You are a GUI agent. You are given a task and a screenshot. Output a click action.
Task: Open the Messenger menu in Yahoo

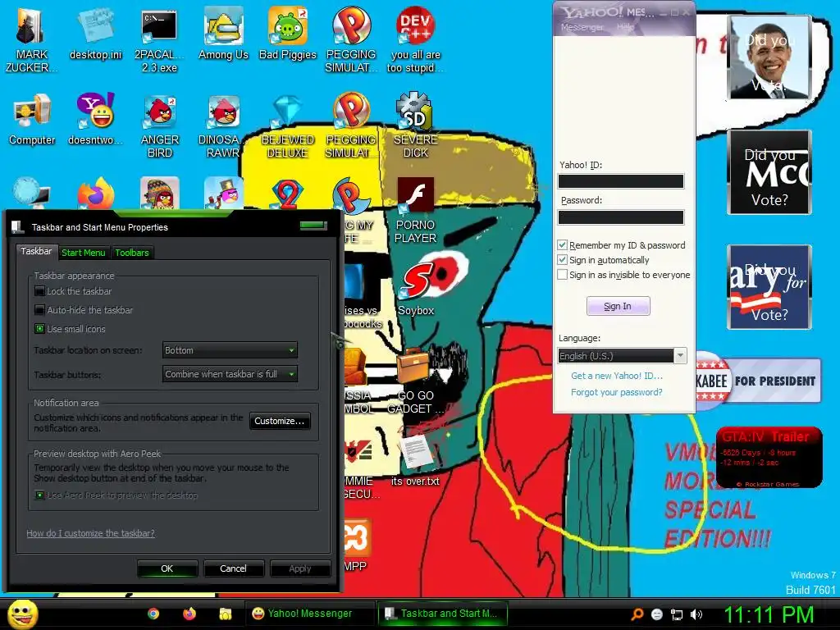pos(582,27)
